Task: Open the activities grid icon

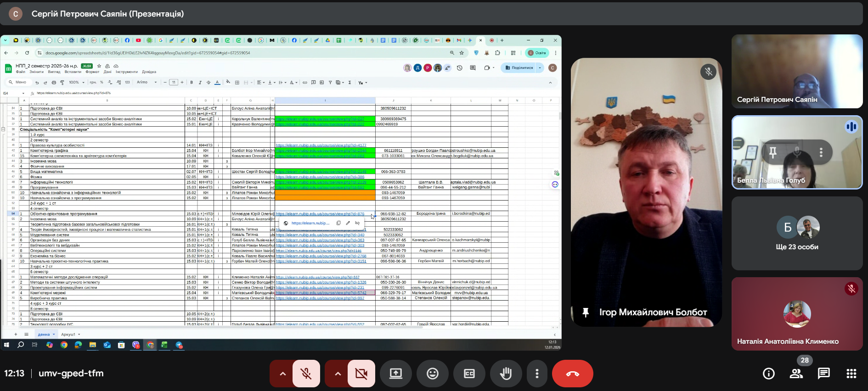Action: pyautogui.click(x=851, y=374)
